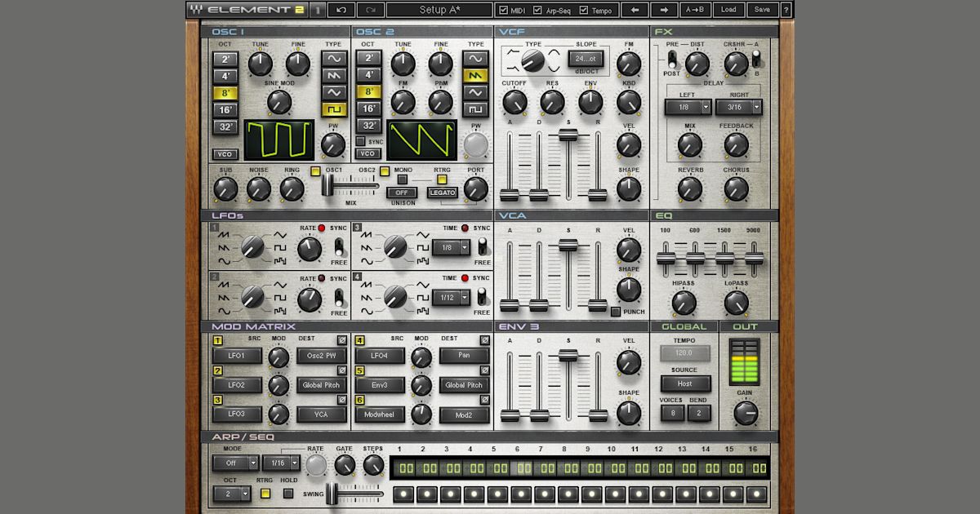Open the Setup A* preset menu
Image resolution: width=980 pixels, height=514 pixels.
[x=439, y=10]
